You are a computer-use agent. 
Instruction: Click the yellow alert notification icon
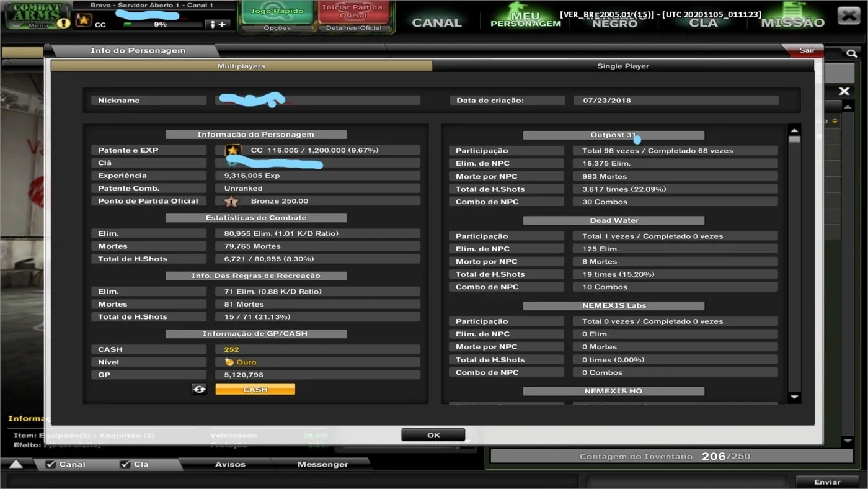point(63,23)
